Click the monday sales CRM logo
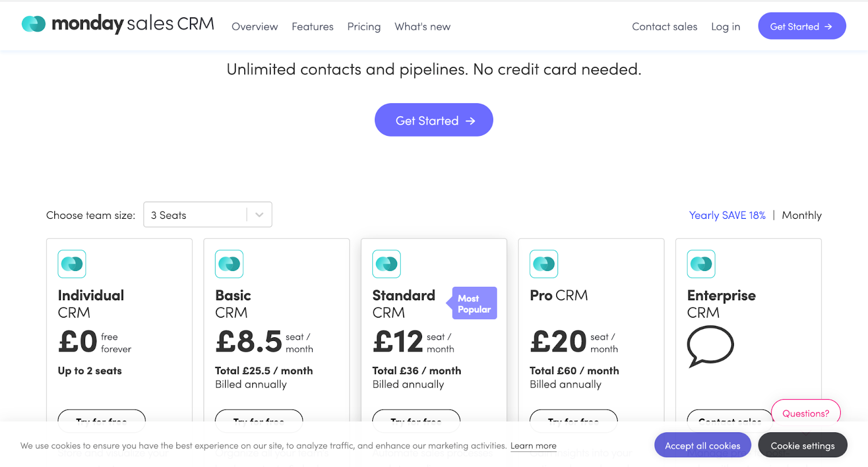868x467 pixels. [118, 24]
